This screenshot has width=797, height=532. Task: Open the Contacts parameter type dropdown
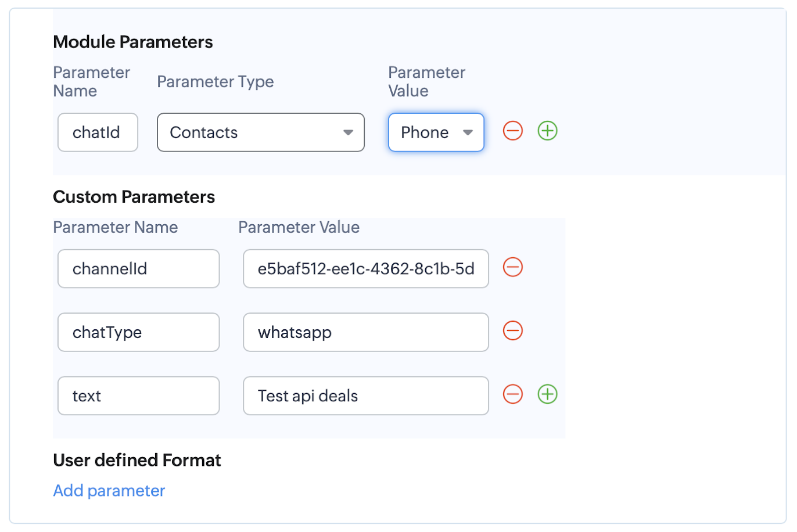(260, 132)
